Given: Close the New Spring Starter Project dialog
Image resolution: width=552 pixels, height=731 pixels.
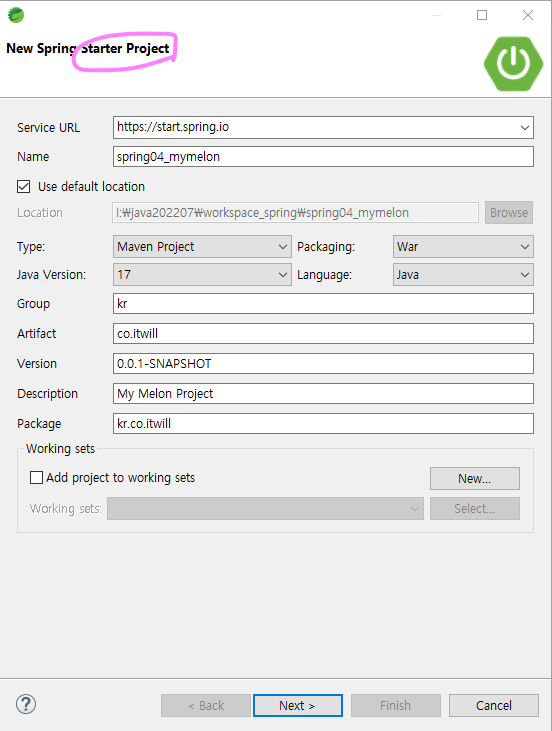Looking at the screenshot, I should point(528,15).
